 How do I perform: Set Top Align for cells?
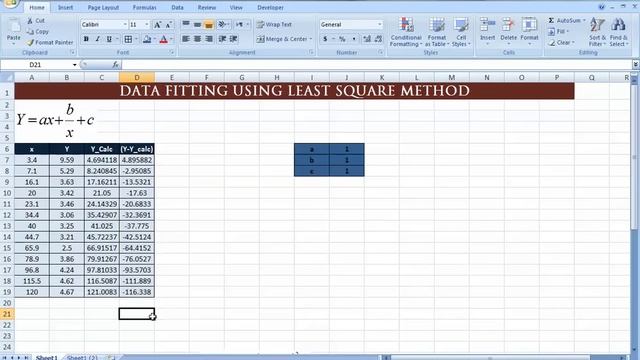click(186, 24)
